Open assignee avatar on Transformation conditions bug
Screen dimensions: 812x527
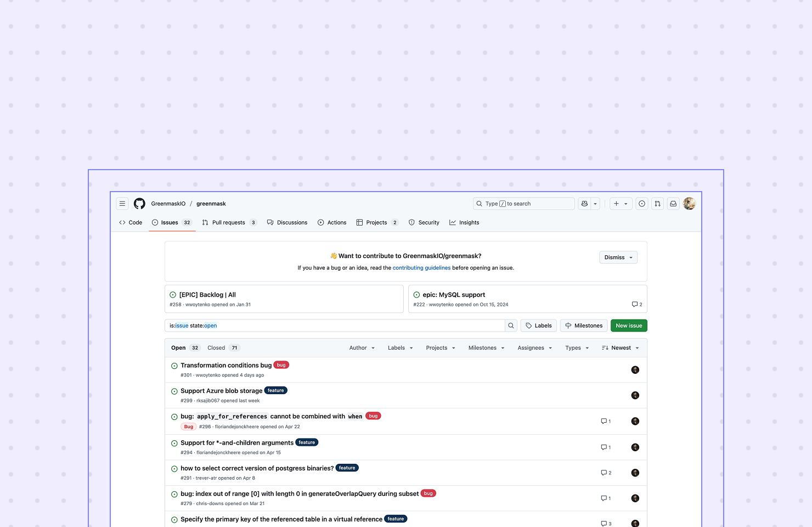pos(635,370)
